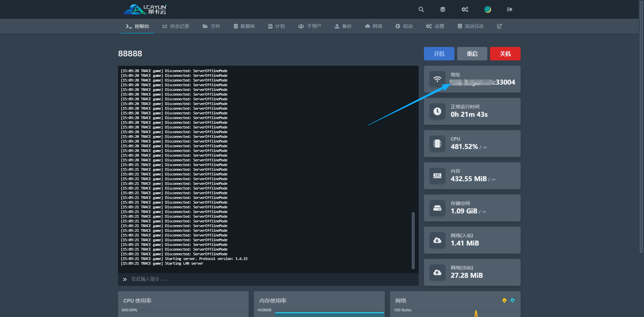The height and width of the screenshot is (317, 644).
Task: Click the search magnifier icon in header
Action: click(421, 9)
